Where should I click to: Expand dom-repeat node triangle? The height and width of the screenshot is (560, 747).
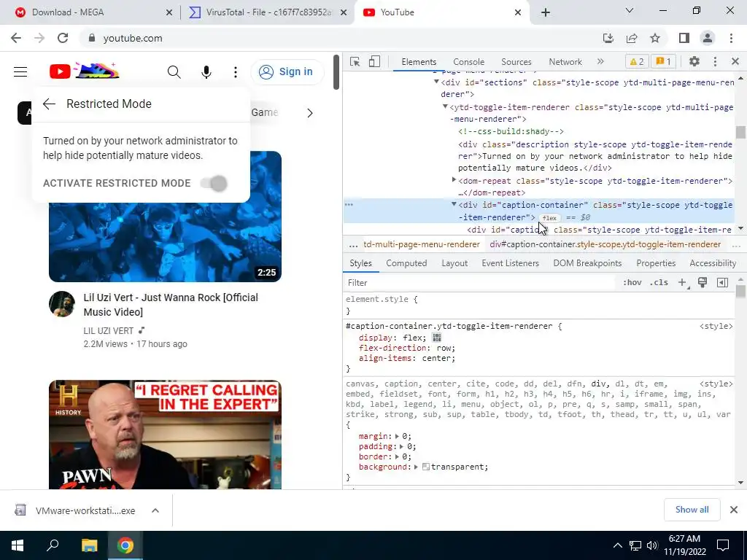454,180
